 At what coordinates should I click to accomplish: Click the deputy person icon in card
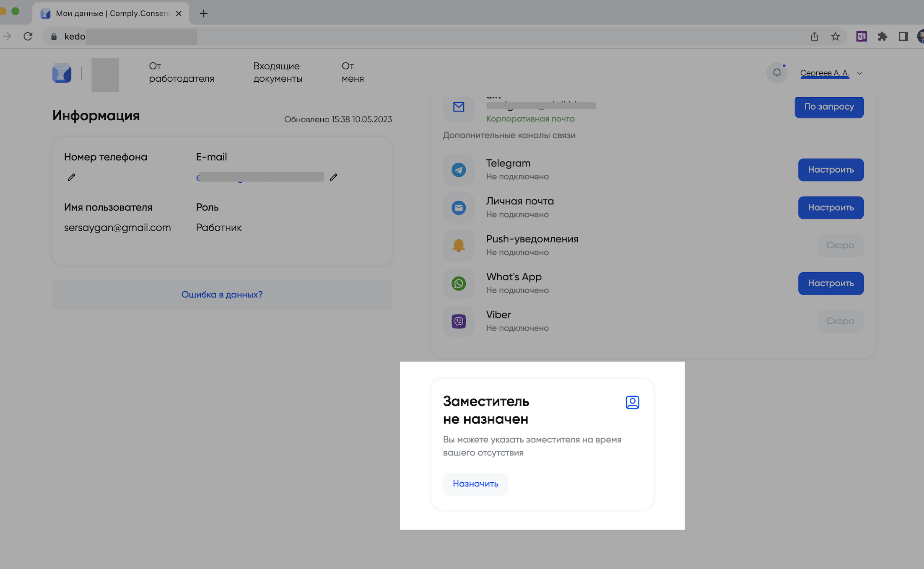point(632,402)
